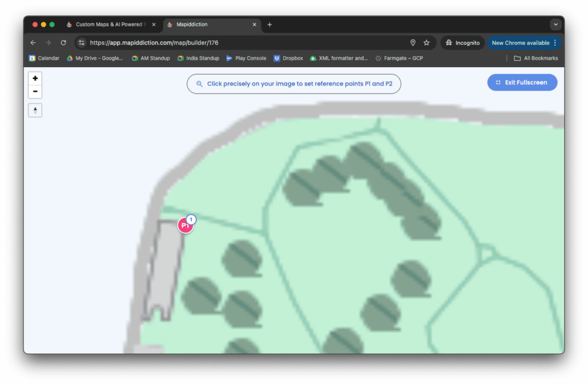Switch to Custom Maps & AI Powered tab
Viewport: 588px width, 385px height.
click(107, 25)
